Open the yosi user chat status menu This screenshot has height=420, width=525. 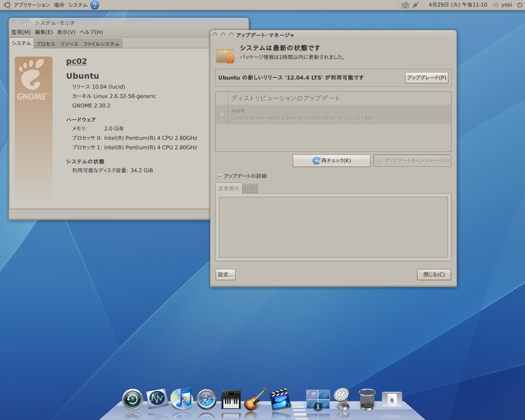502,5
